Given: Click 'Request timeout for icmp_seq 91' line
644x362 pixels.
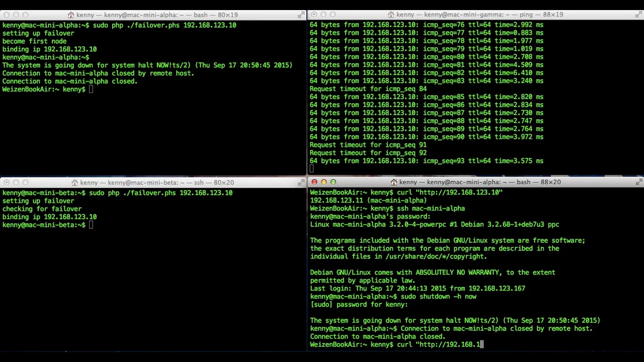Looking at the screenshot, I should pyautogui.click(x=368, y=145).
